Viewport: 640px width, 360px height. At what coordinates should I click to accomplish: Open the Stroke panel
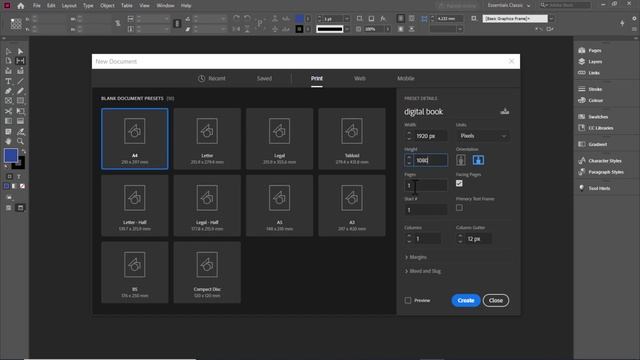click(591, 89)
